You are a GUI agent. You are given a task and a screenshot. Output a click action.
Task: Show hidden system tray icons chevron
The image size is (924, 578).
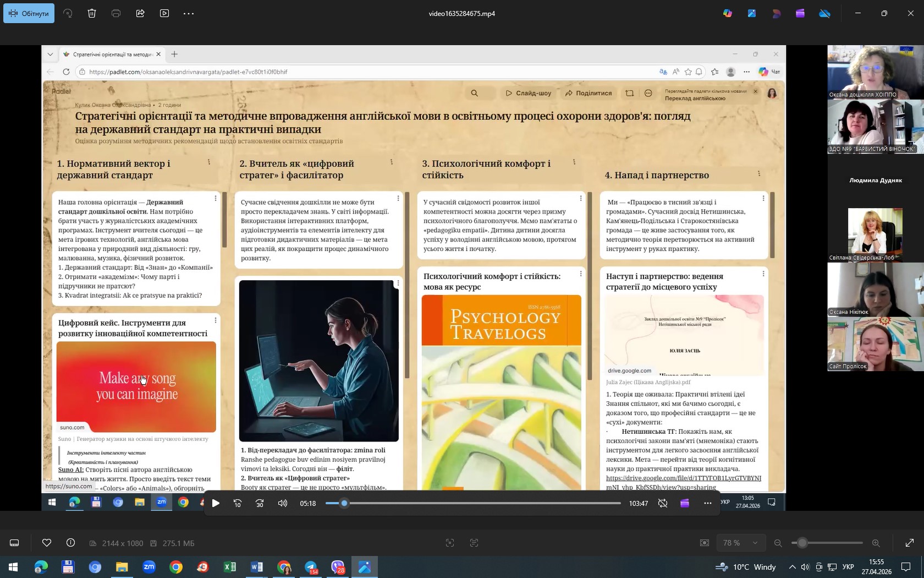click(x=792, y=567)
